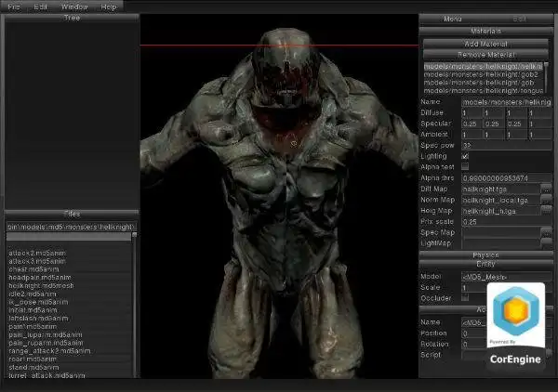This screenshot has height=392, width=558.
Task: Click the CorEngine logo badge
Action: [x=515, y=327]
